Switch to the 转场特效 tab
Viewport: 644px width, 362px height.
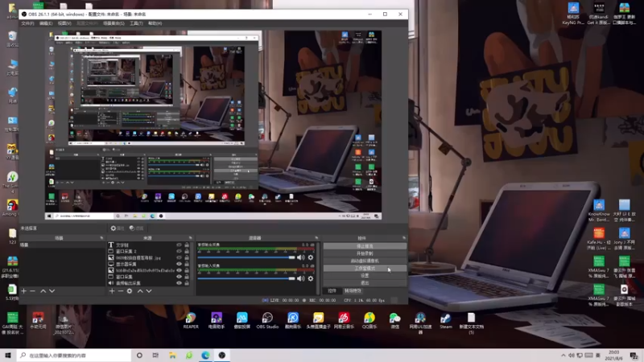click(353, 291)
